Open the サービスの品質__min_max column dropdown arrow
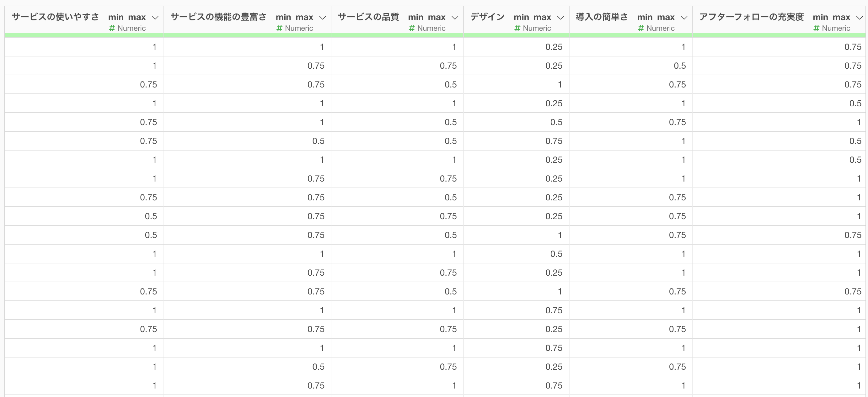This screenshot has width=868, height=397. point(455,18)
